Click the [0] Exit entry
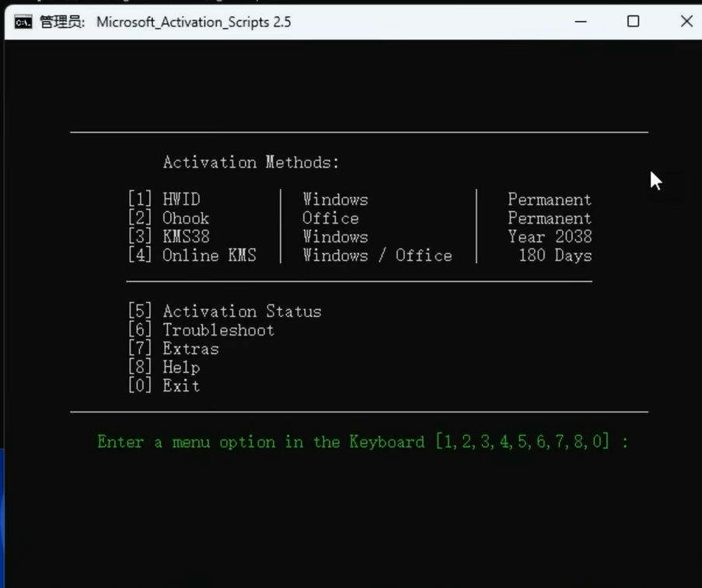 (164, 386)
